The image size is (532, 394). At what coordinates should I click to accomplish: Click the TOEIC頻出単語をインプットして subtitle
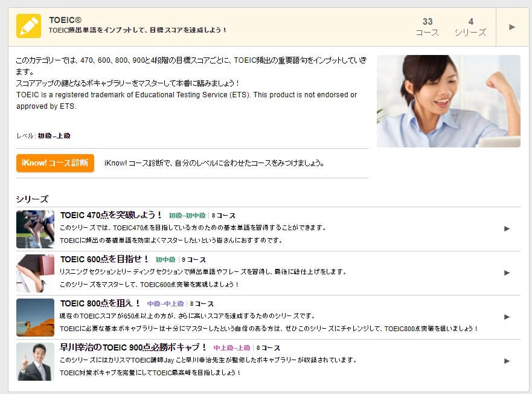(138, 30)
